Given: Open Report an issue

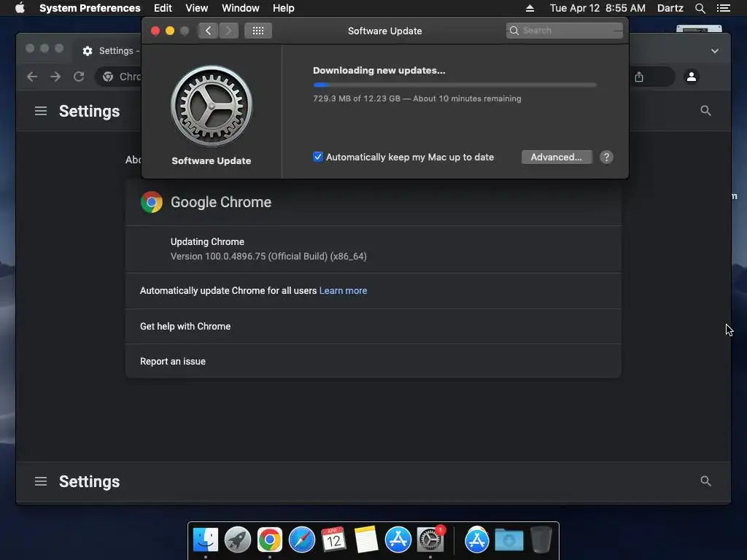Looking at the screenshot, I should click(x=373, y=361).
